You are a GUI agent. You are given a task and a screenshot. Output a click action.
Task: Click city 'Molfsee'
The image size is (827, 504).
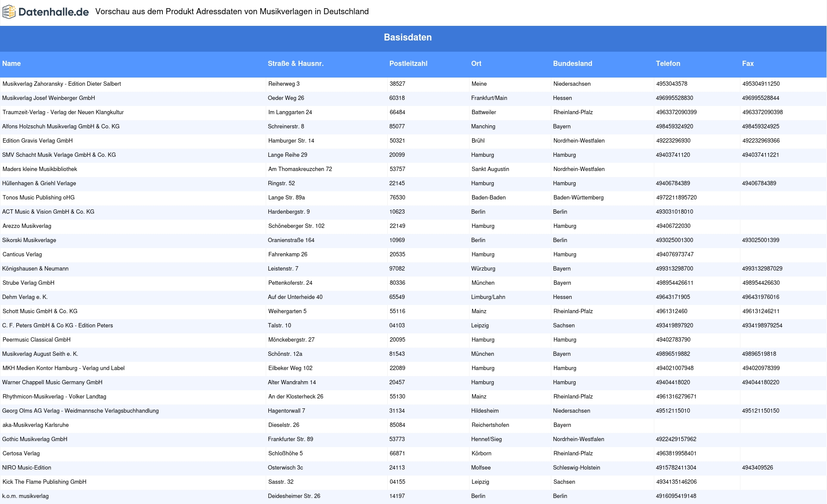tap(481, 468)
